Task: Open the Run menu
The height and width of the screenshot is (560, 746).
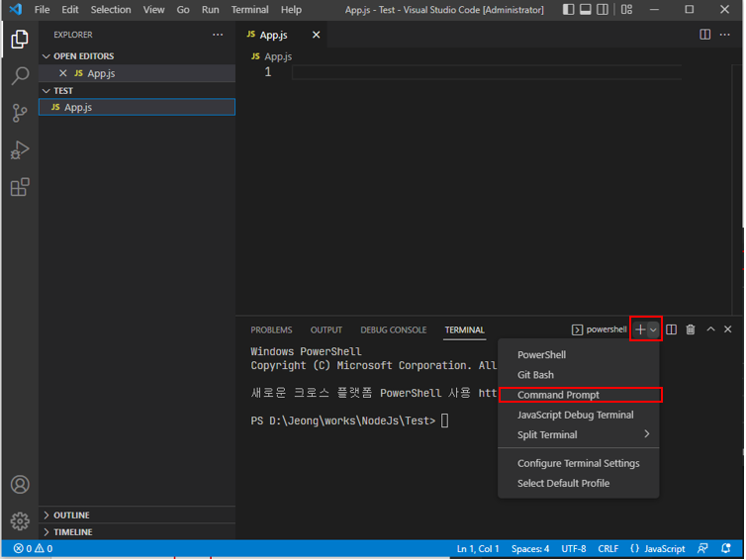Action: [x=211, y=10]
